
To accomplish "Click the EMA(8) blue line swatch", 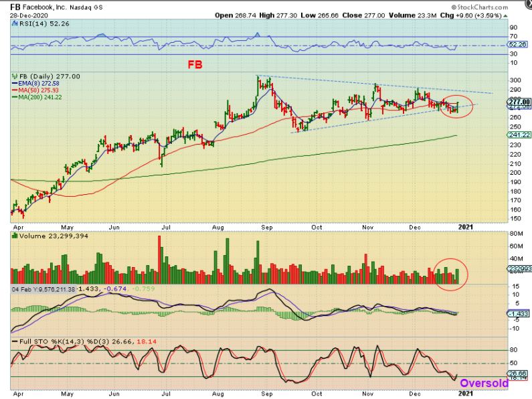I will tap(15, 84).
